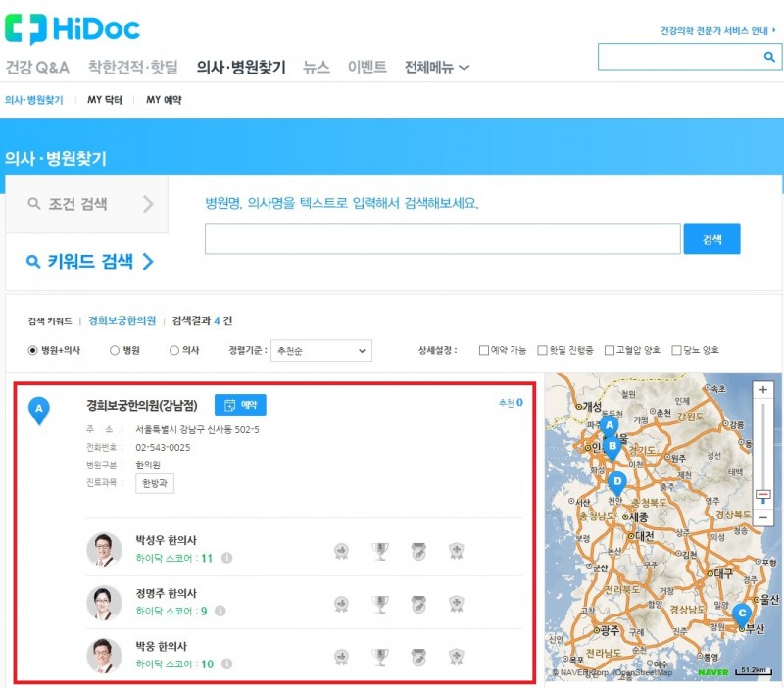The height and width of the screenshot is (688, 784).
Task: Click 추천 0 recommend link
Action: point(511,403)
